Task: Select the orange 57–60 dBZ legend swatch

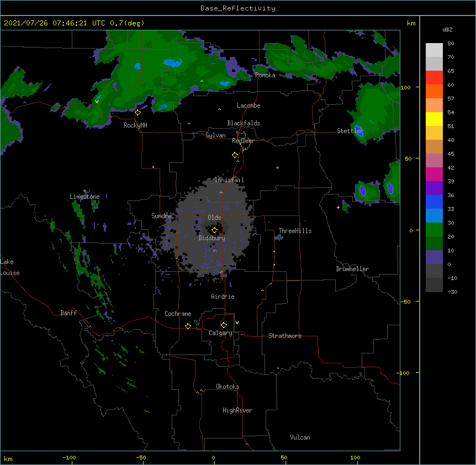Action: (434, 91)
